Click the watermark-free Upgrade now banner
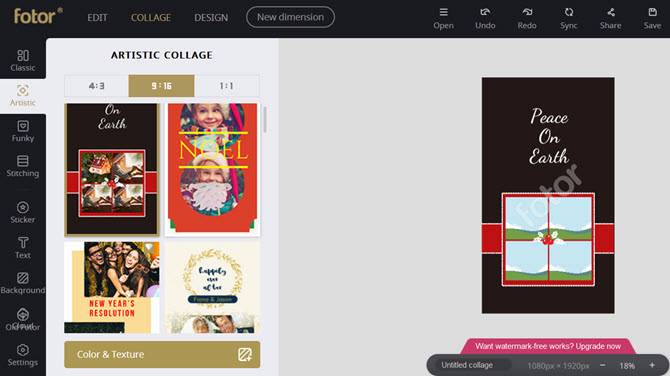The height and width of the screenshot is (376, 670). (548, 346)
